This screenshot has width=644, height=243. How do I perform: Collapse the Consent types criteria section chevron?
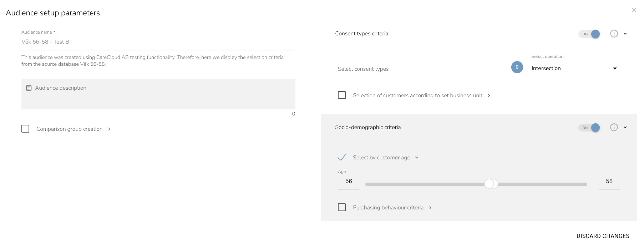point(625,34)
